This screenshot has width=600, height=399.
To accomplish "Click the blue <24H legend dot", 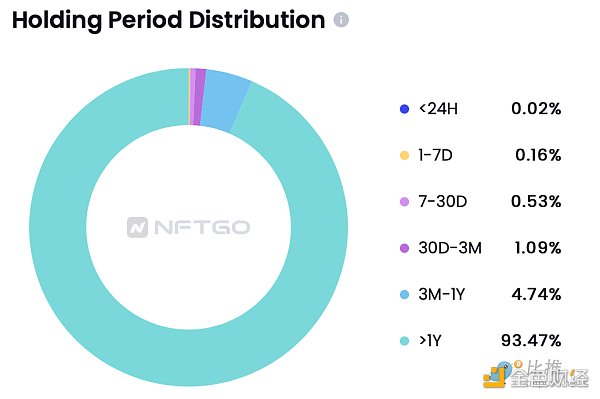I will (404, 109).
